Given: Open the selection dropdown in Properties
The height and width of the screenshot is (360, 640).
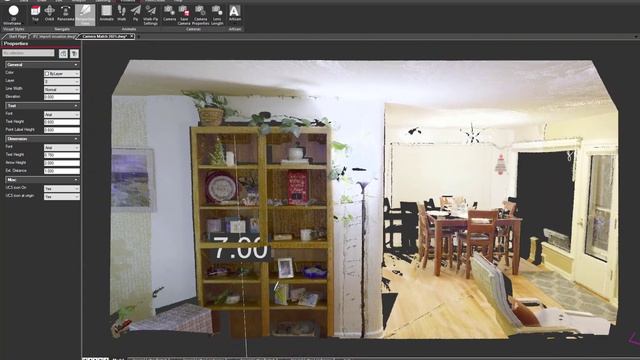Looking at the screenshot, I should click(x=28, y=53).
